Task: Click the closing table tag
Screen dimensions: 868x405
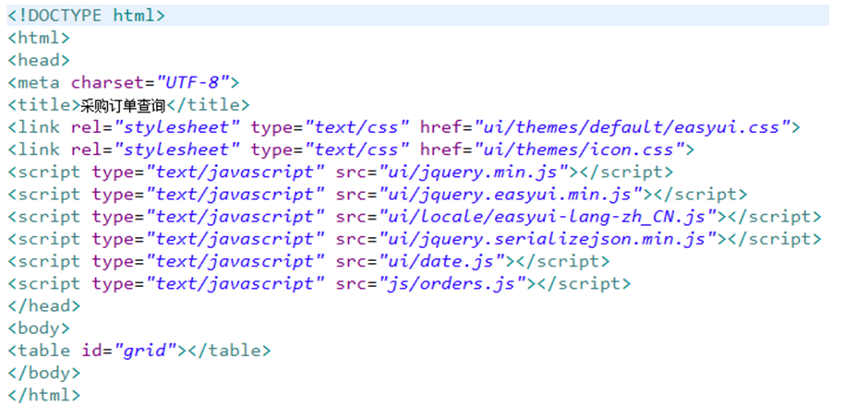Action: pos(229,351)
